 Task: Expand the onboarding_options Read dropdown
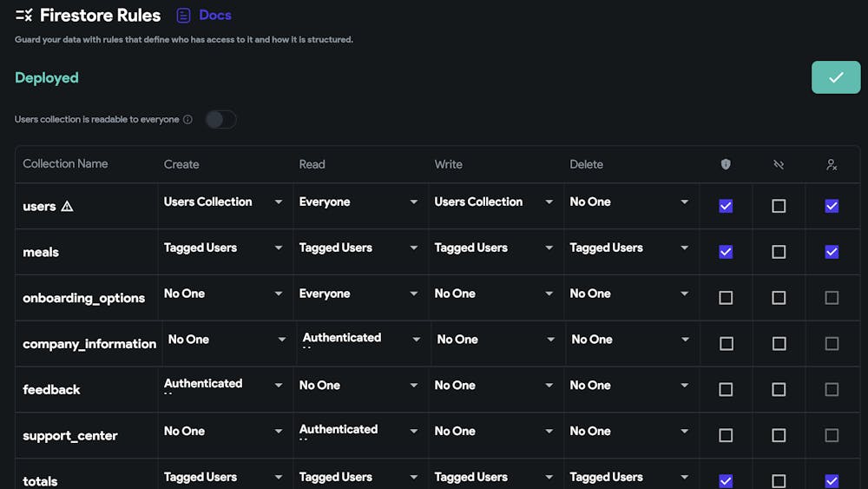tap(359, 294)
